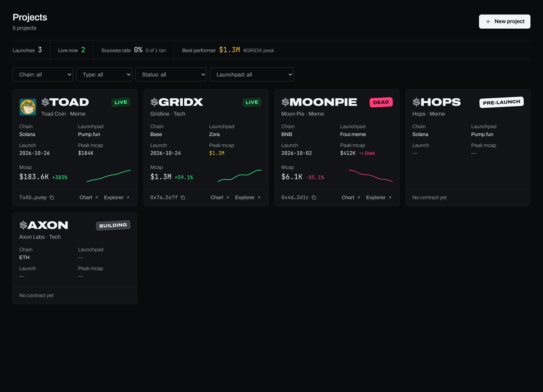Click the Live now count 2

click(83, 50)
